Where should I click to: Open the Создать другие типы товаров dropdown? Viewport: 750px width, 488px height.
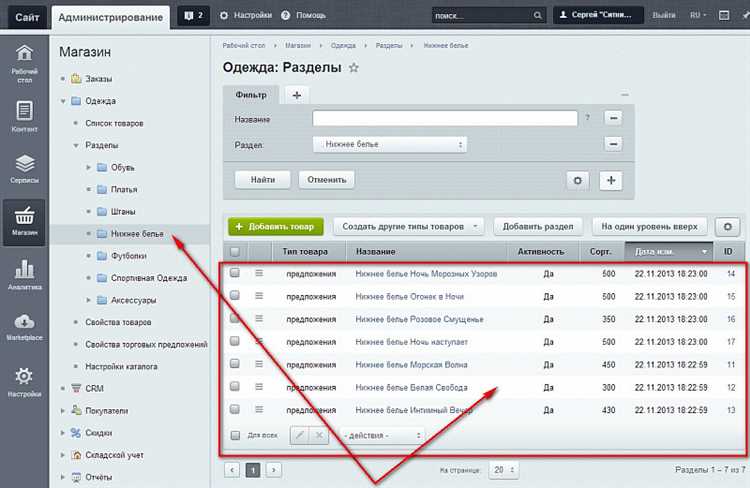point(408,226)
